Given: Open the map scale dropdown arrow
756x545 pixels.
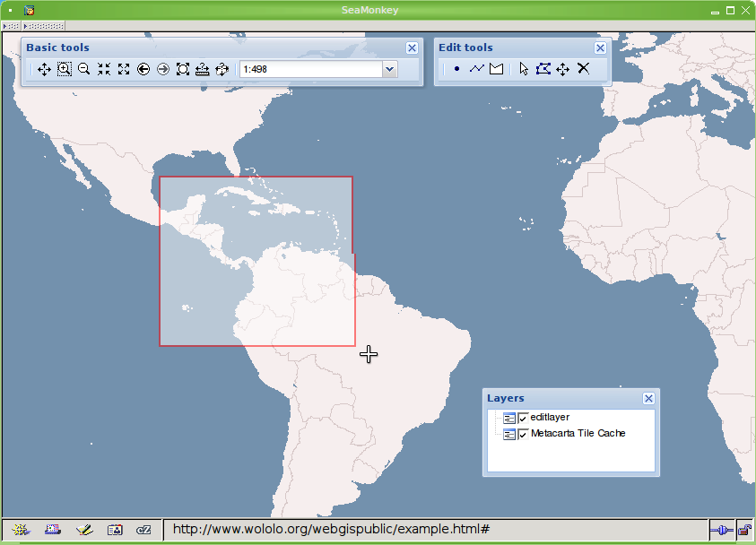Looking at the screenshot, I should (x=389, y=69).
